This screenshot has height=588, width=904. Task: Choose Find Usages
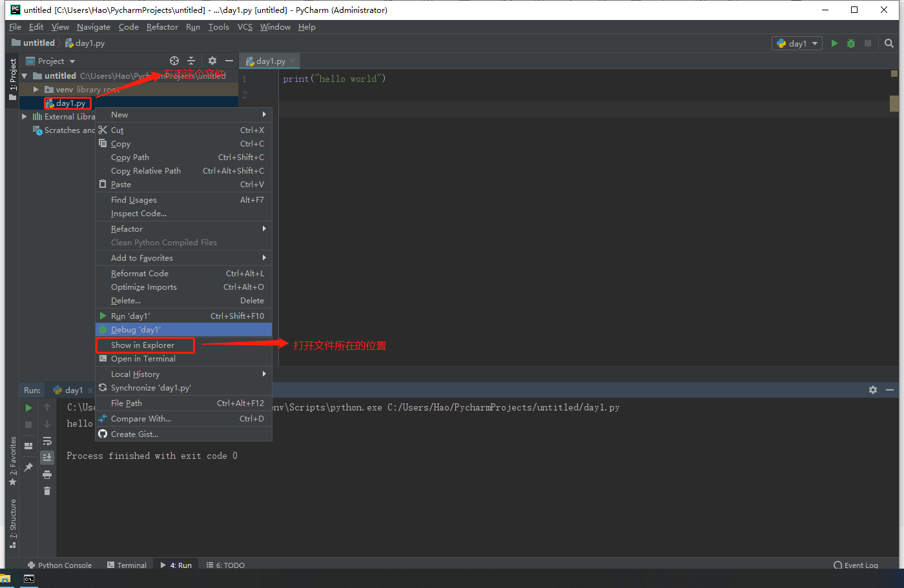point(183,200)
